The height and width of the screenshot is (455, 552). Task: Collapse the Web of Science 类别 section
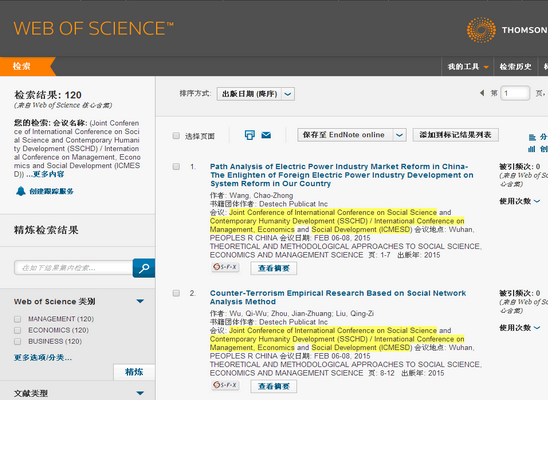coord(140,301)
